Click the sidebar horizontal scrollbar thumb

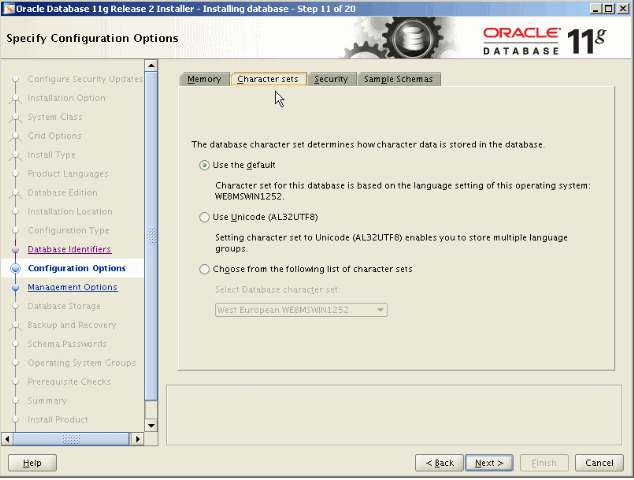(71, 439)
